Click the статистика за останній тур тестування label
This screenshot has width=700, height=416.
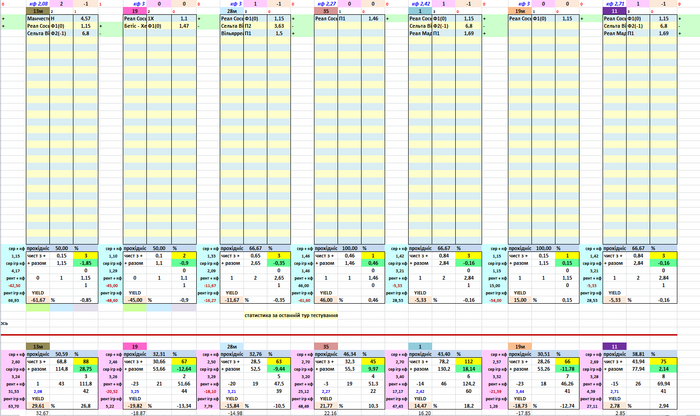point(291,315)
